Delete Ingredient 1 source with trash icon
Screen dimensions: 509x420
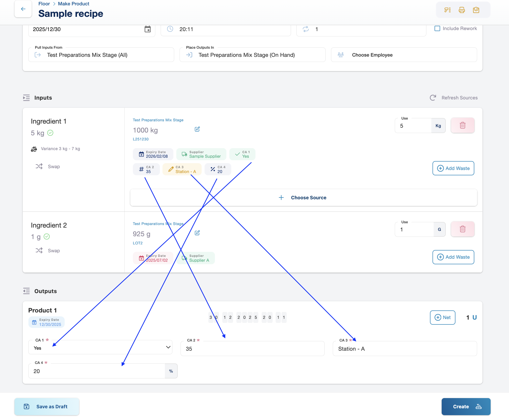pos(462,125)
